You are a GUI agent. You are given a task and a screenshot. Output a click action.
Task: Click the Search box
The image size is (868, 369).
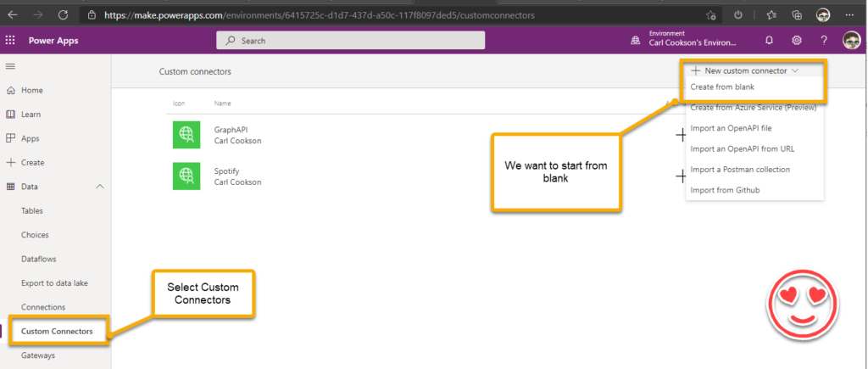coord(350,41)
